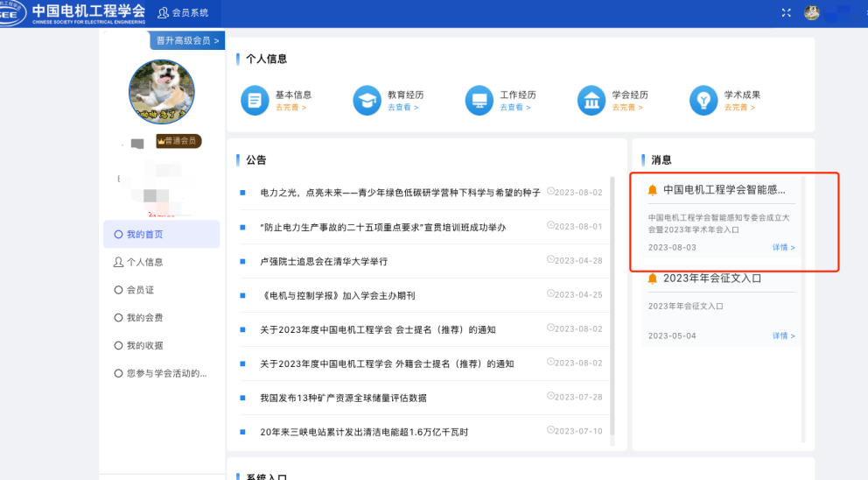Click the clock icon beside 2023-04-28
This screenshot has width=868, height=480.
[x=550, y=259]
